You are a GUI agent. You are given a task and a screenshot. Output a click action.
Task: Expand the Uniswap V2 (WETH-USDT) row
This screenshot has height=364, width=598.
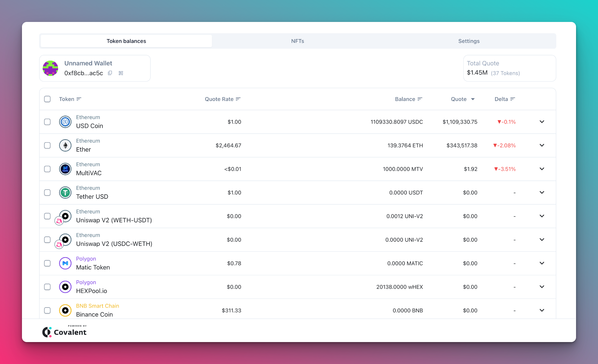coord(542,216)
